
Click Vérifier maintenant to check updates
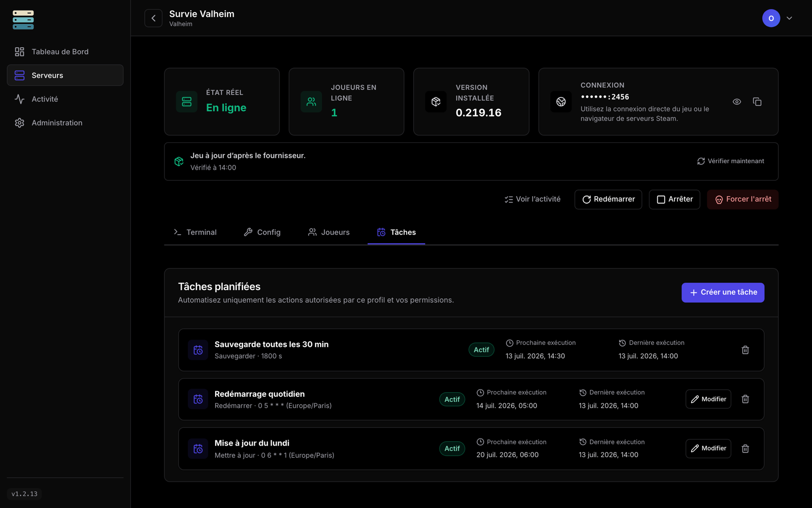[731, 161]
